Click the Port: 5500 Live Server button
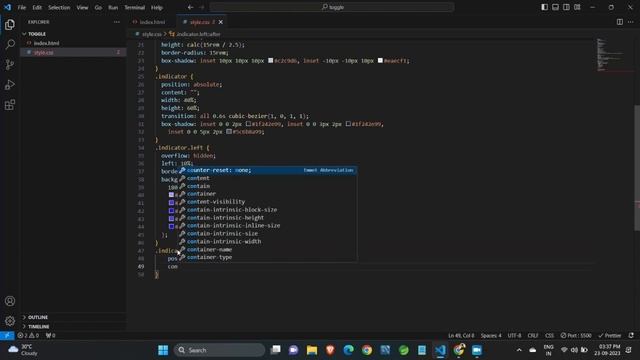 (576, 336)
